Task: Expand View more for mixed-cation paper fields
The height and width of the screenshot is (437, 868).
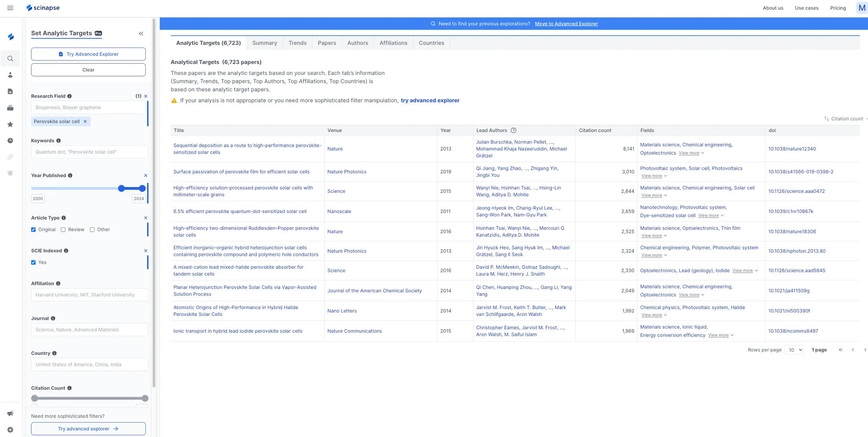Action: point(746,271)
